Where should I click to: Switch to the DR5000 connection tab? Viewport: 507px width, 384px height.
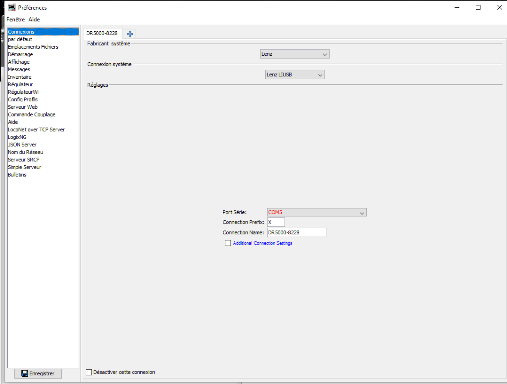pyautogui.click(x=102, y=33)
